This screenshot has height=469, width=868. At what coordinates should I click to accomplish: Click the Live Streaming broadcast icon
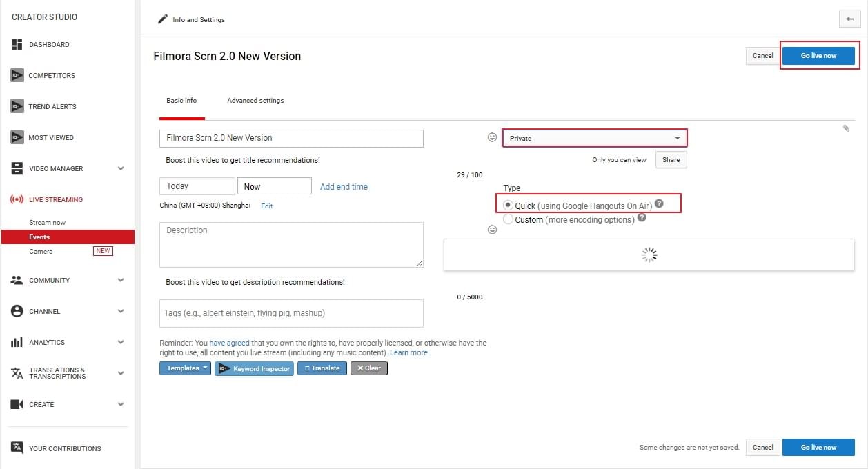tap(17, 199)
